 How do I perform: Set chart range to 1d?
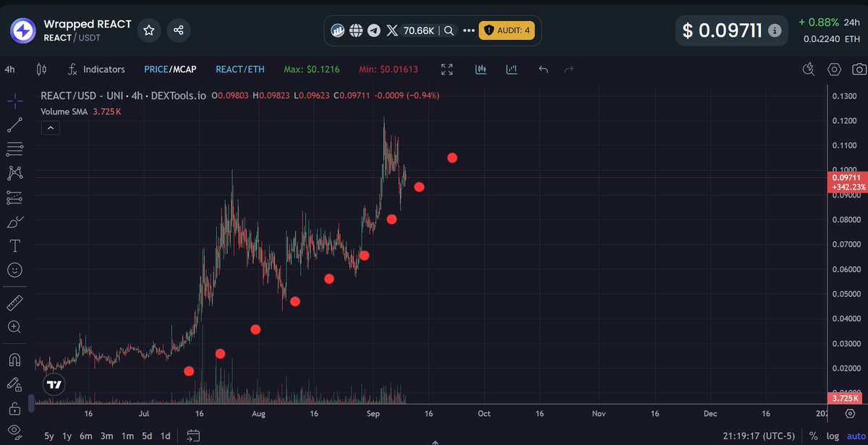(166, 436)
